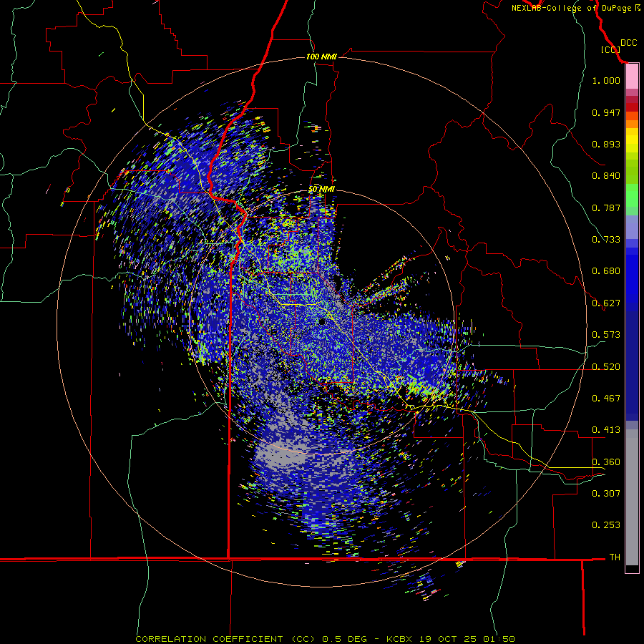Click the TH threshold label on legend
The image size is (644, 644).
click(x=615, y=557)
